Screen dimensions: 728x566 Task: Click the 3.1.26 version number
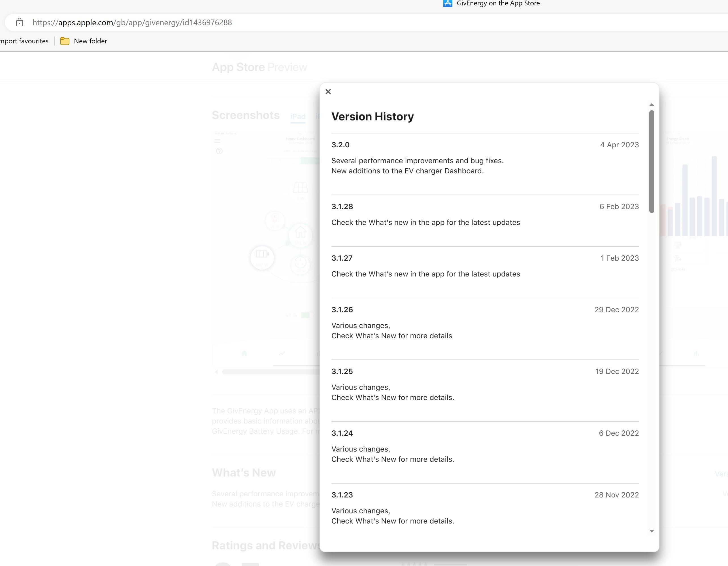pos(342,310)
